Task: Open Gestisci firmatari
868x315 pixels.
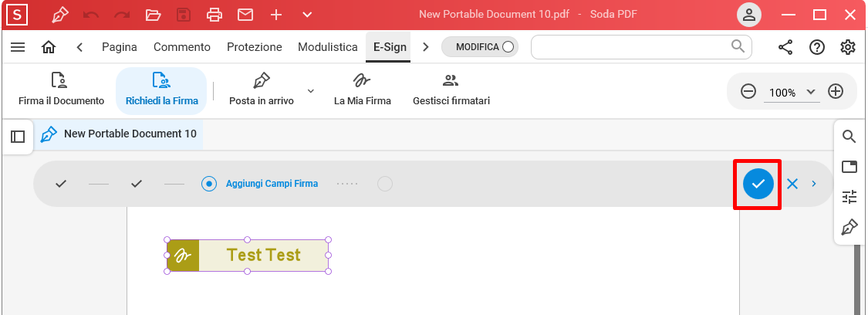Action: point(451,90)
